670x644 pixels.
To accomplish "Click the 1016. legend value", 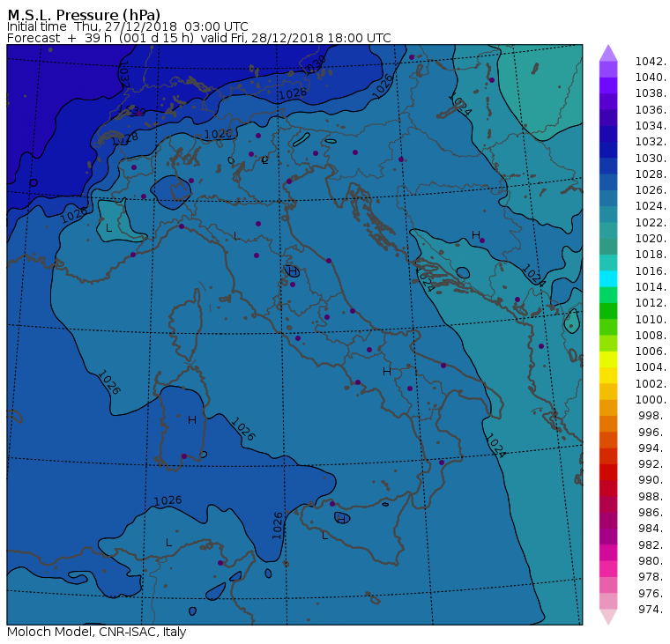I will 651,270.
